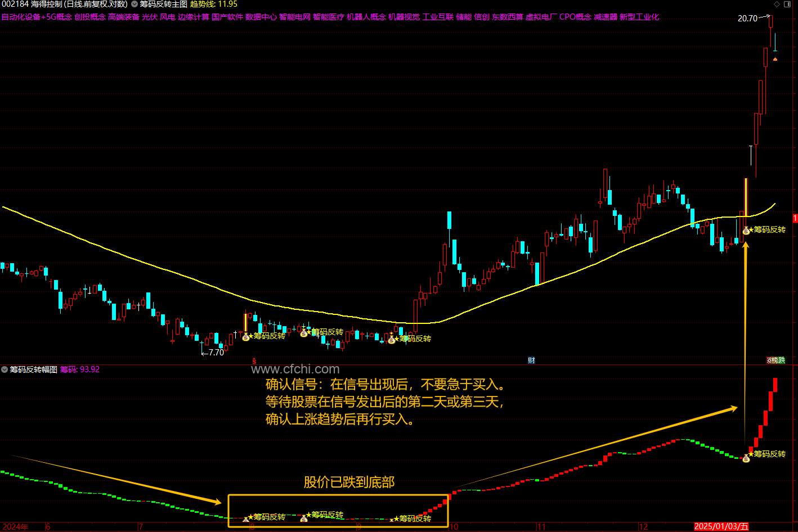
Task: Click month 7 on the time axis
Action: [141, 527]
